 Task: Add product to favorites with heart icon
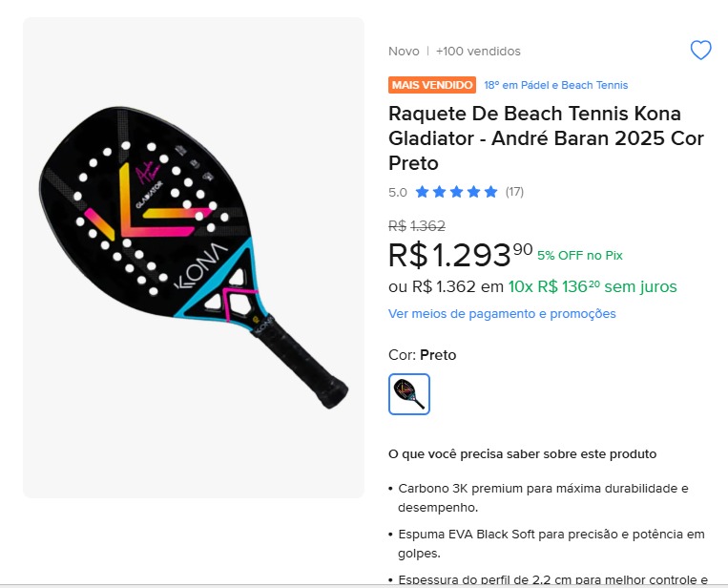pyautogui.click(x=700, y=51)
